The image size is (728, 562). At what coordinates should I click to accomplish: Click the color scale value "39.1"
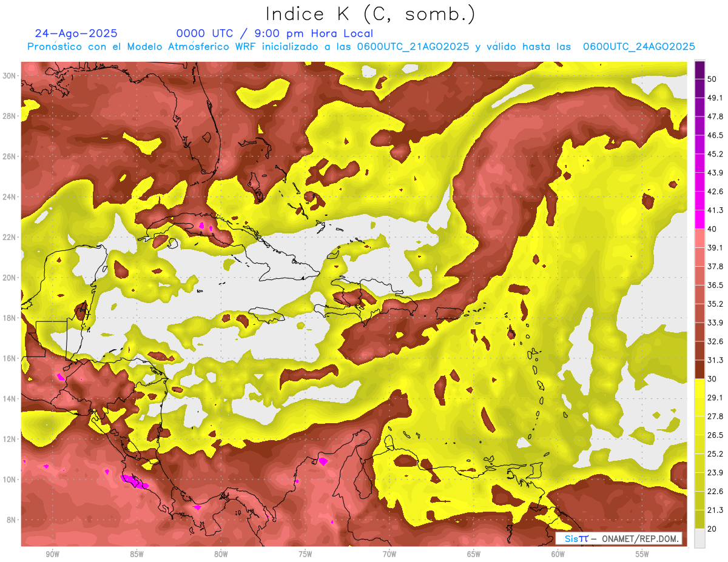coord(715,247)
